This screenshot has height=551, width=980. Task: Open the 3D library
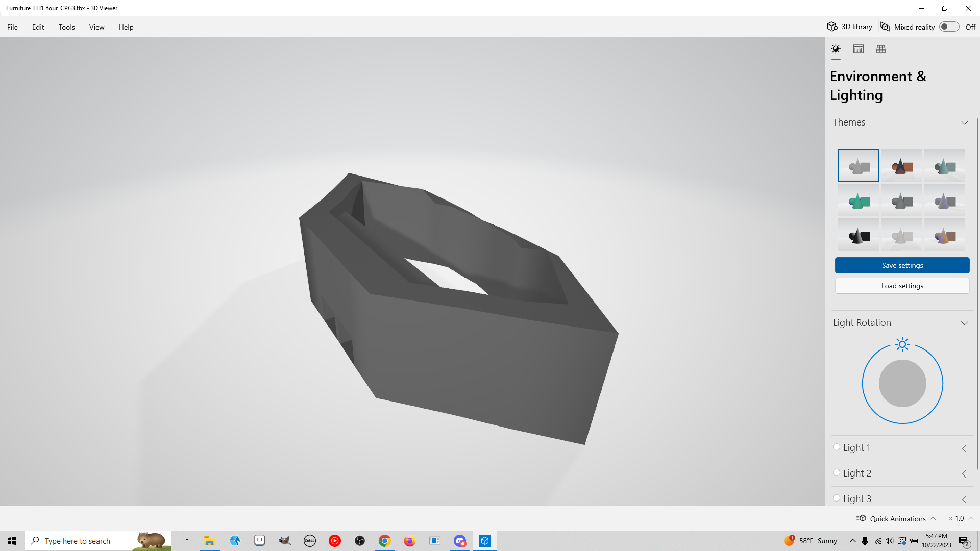(850, 27)
